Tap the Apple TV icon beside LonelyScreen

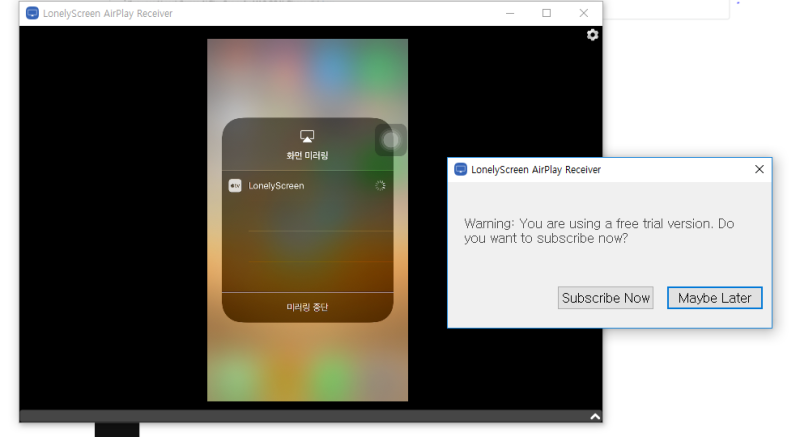[235, 186]
